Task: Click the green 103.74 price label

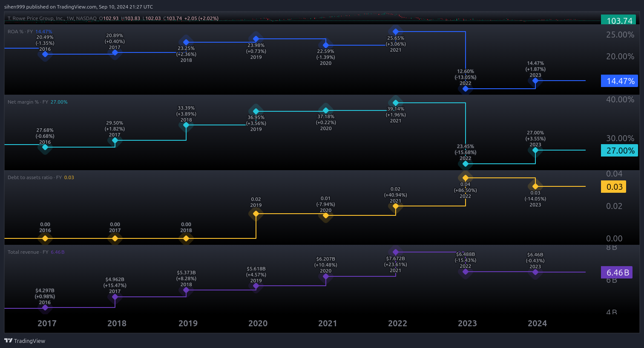Action: [x=618, y=20]
